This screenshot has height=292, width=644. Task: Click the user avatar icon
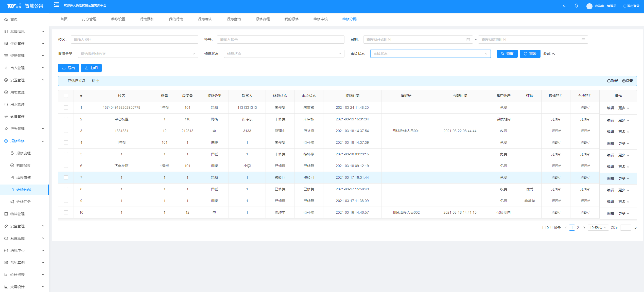pos(589,6)
